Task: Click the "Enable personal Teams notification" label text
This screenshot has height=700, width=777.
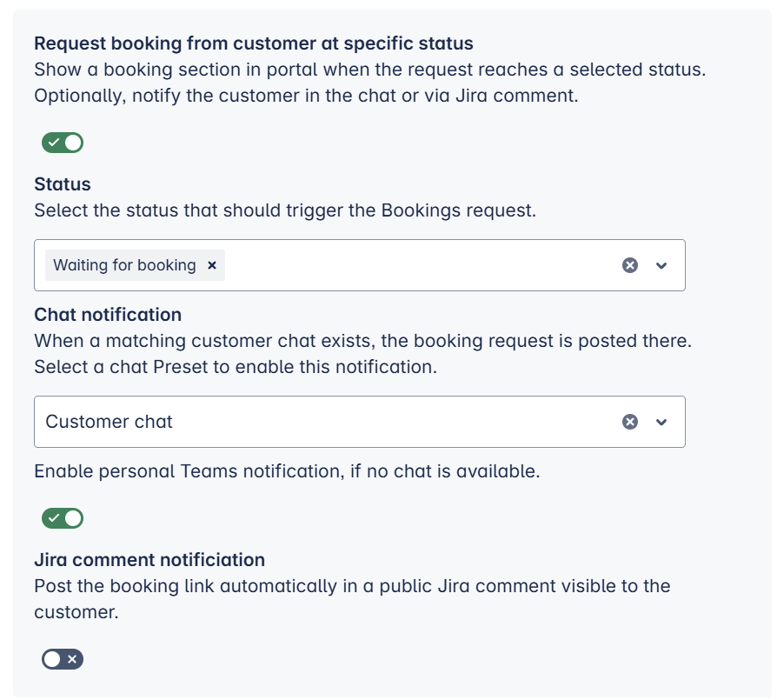Action: 287,472
